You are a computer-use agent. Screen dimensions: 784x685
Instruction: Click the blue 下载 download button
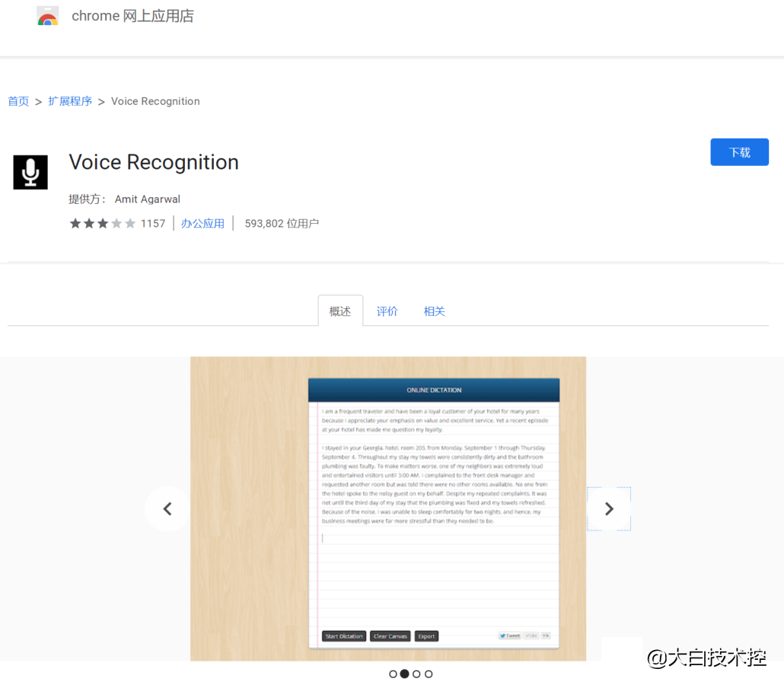point(740,152)
